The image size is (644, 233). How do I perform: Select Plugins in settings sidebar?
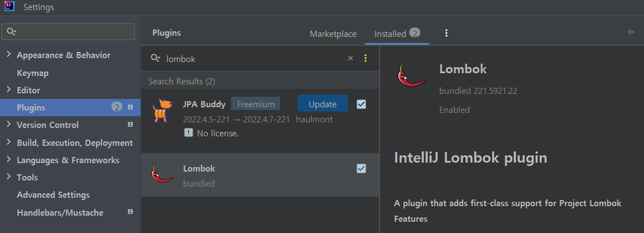(70, 108)
